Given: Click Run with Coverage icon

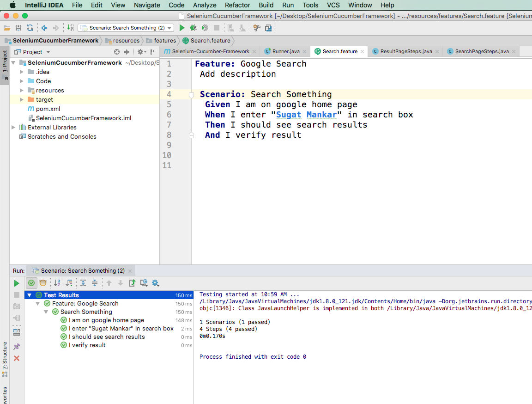Looking at the screenshot, I should coord(205,28).
